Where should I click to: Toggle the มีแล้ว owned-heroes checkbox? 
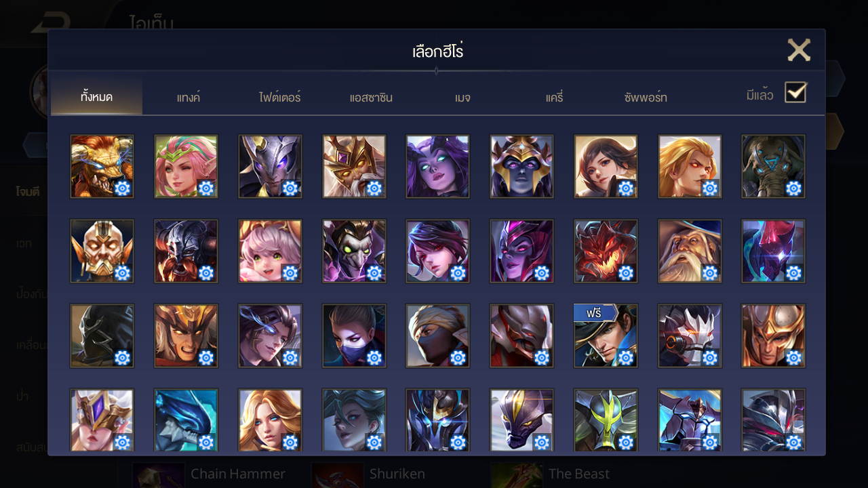click(x=795, y=92)
